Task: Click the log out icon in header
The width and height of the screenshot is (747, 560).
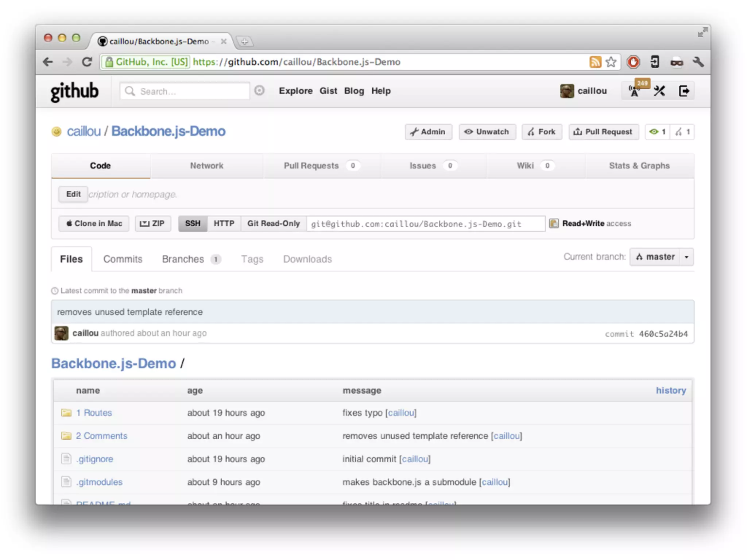Action: [x=684, y=91]
